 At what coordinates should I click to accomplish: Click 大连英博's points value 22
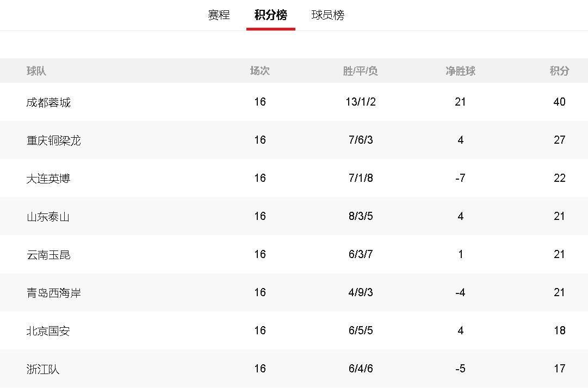(x=560, y=178)
